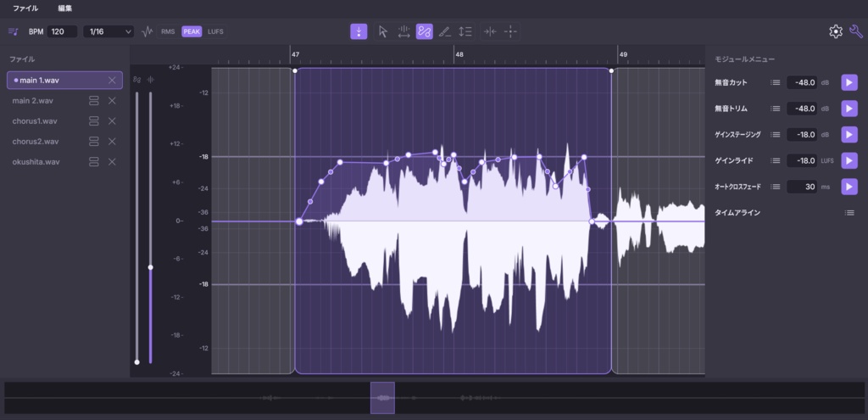Image resolution: width=868 pixels, height=420 pixels.
Task: Select the arrow pointer tool
Action: [x=383, y=31]
